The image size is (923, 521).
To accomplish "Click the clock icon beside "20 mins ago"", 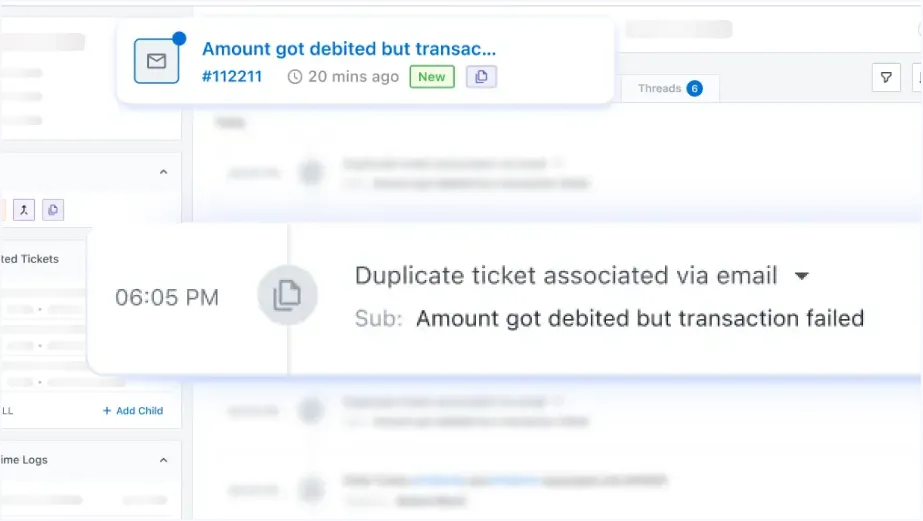I will 294,77.
